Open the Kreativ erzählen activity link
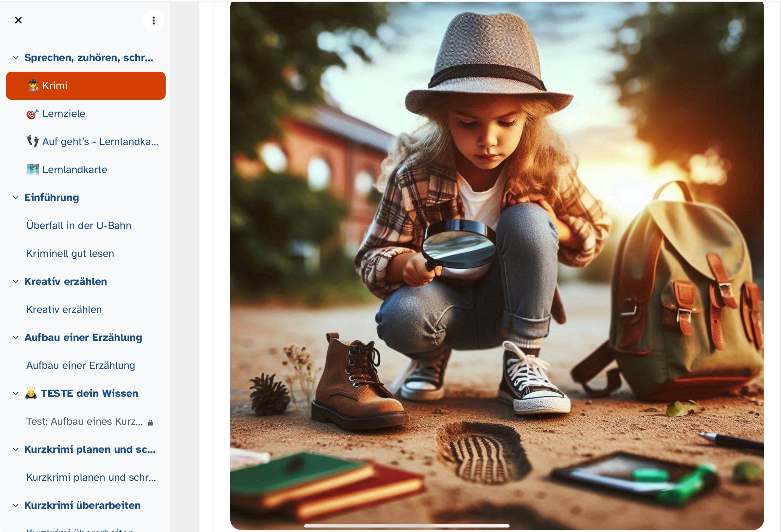The image size is (781, 532). click(x=64, y=309)
